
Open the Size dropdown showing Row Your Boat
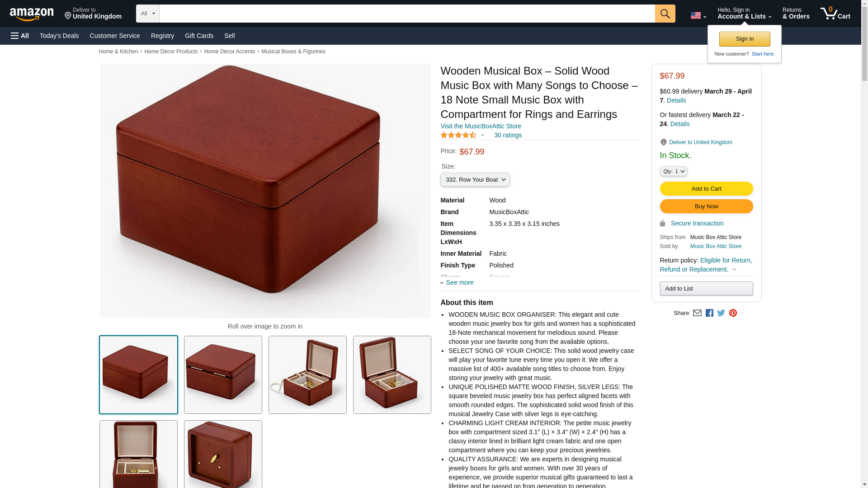click(475, 180)
